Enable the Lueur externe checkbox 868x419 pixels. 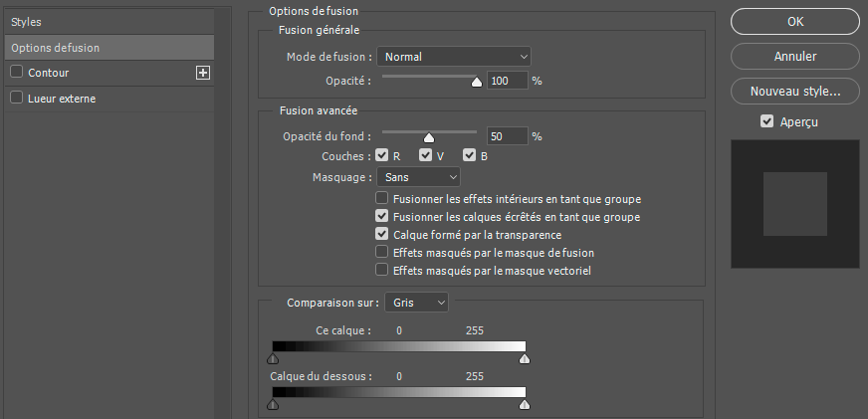pyautogui.click(x=16, y=99)
